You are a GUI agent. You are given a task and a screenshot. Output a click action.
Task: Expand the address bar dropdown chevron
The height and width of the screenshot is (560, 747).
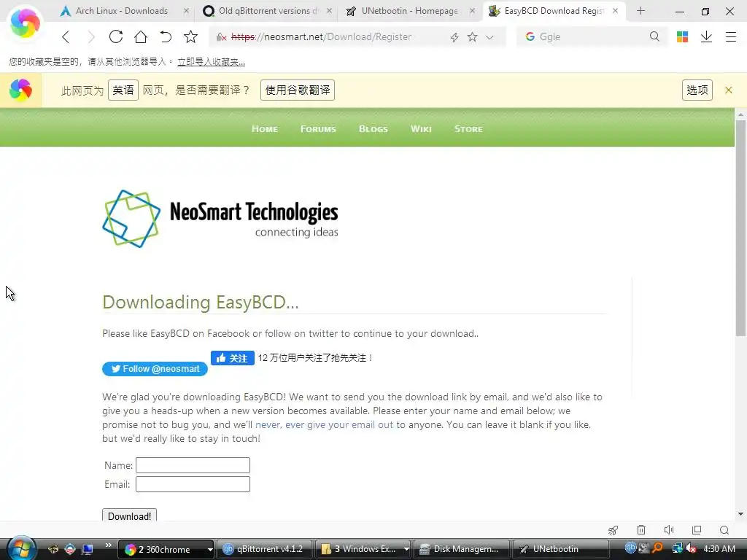489,37
